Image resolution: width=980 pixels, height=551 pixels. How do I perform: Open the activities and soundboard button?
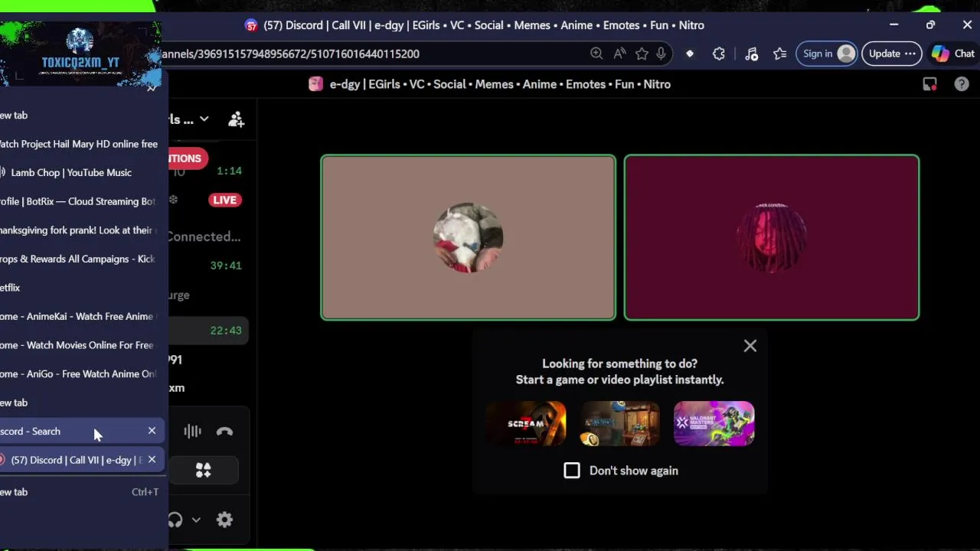[204, 471]
